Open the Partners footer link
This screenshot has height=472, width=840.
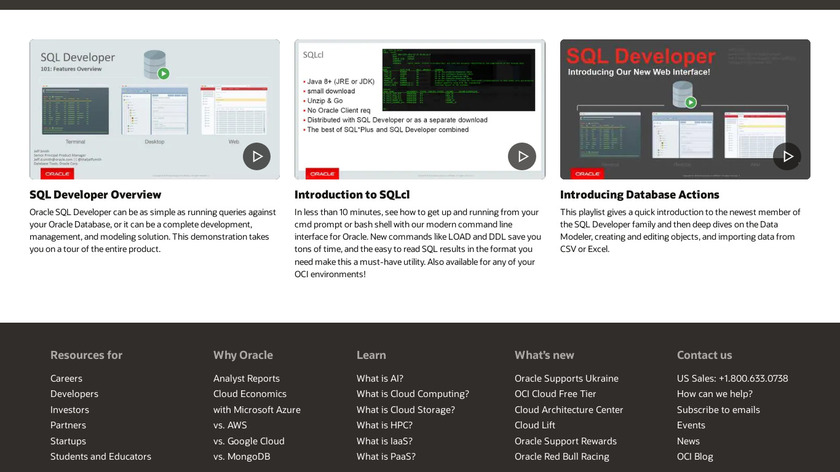click(68, 425)
